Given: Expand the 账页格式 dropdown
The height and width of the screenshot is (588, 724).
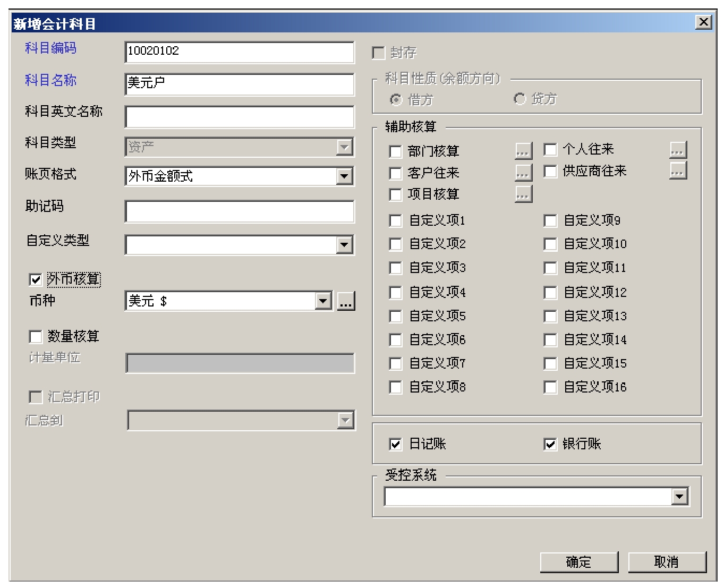Looking at the screenshot, I should click(344, 176).
